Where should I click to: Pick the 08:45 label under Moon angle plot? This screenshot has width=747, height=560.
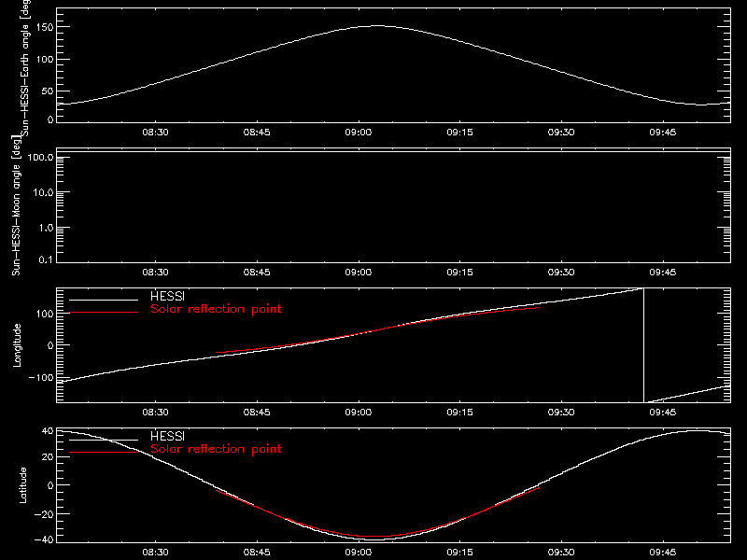pyautogui.click(x=257, y=272)
